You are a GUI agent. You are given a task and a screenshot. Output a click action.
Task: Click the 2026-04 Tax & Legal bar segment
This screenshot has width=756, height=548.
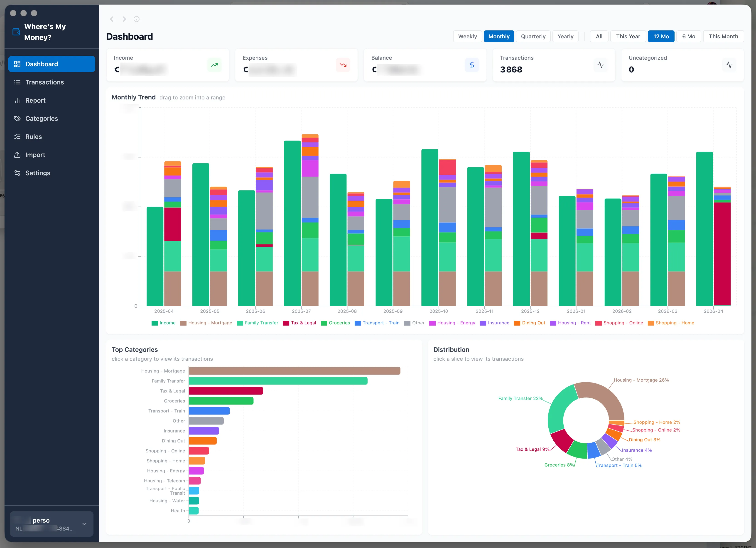tap(722, 254)
